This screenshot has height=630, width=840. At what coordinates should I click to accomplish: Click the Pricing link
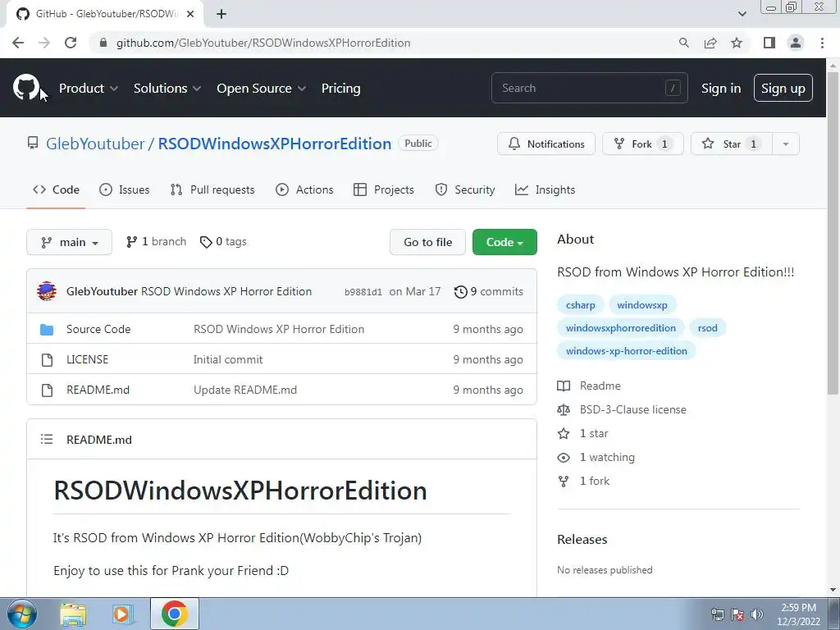click(340, 88)
